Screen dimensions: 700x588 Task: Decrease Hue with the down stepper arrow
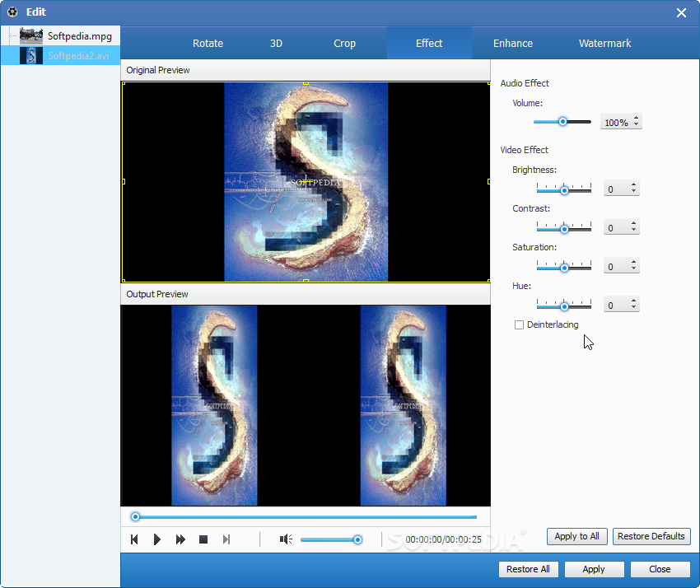(633, 308)
